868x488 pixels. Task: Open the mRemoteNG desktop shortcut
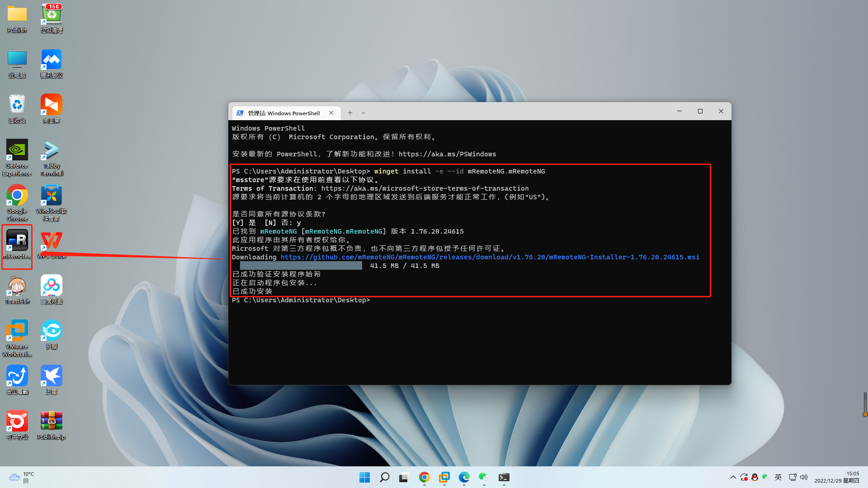(17, 241)
